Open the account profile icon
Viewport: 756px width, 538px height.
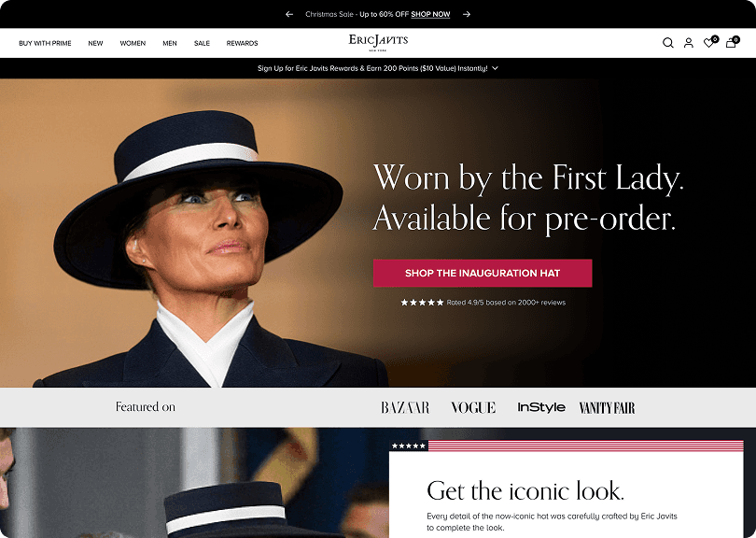click(x=689, y=43)
